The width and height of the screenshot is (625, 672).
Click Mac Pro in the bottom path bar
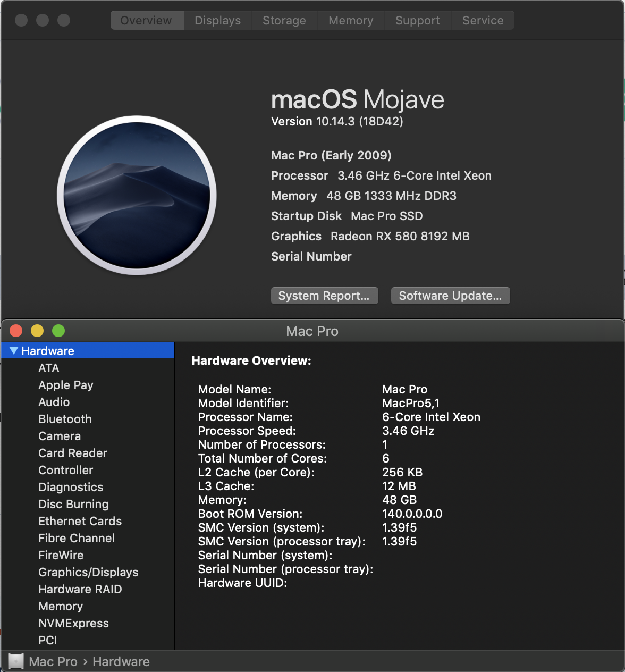point(53,661)
